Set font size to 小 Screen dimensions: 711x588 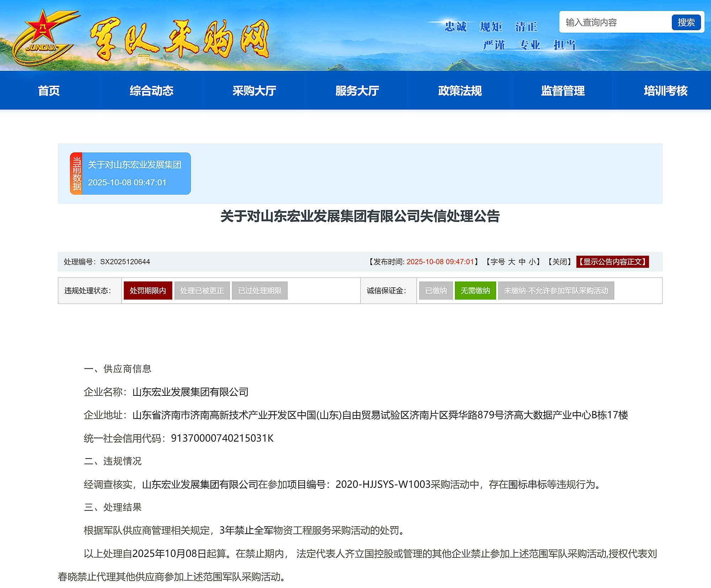532,262
